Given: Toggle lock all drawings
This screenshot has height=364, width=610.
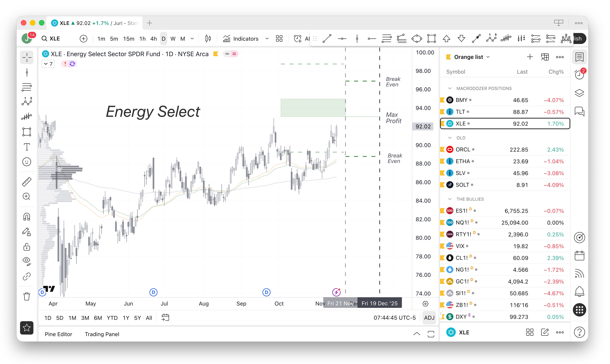Looking at the screenshot, I should pyautogui.click(x=27, y=247).
